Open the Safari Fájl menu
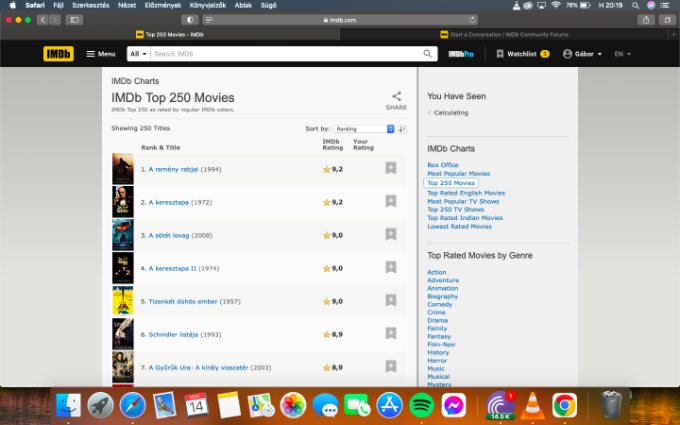Image resolution: width=680 pixels, height=425 pixels. pyautogui.click(x=58, y=5)
